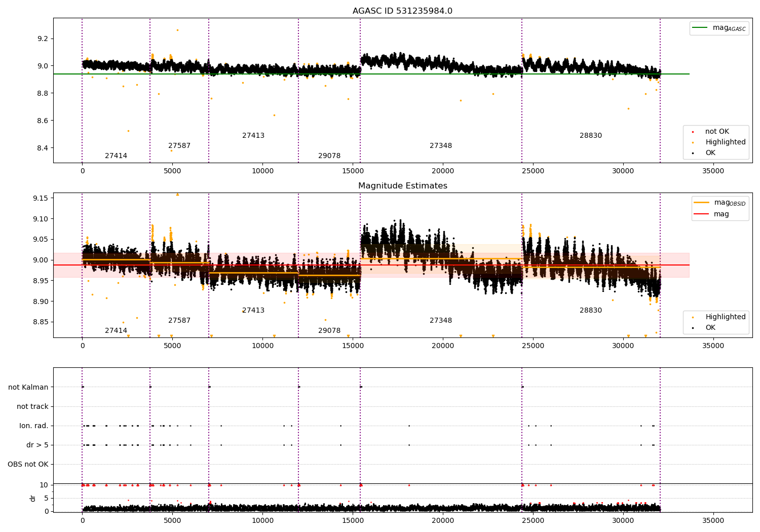
Task: Click x-axis tick 35000 in the bottom plot
Action: pos(713,520)
